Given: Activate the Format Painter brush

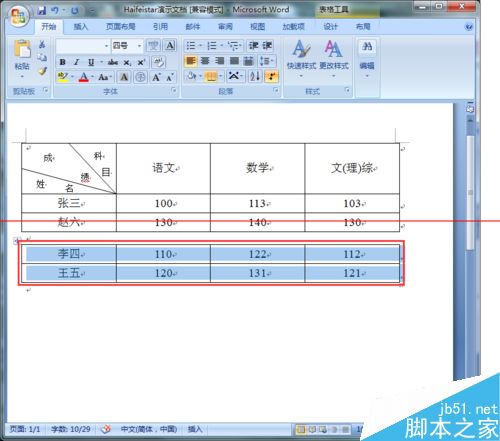Looking at the screenshot, I should coord(42,71).
